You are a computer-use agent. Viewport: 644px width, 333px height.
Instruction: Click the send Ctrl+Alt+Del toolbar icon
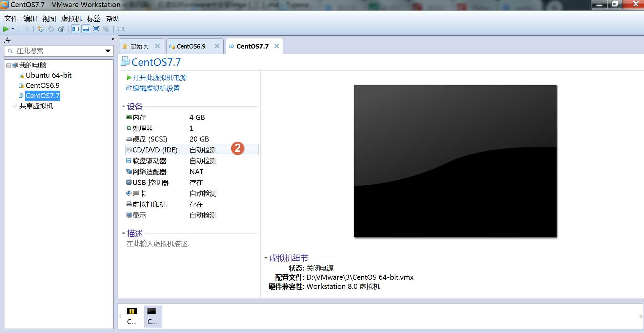26,29
